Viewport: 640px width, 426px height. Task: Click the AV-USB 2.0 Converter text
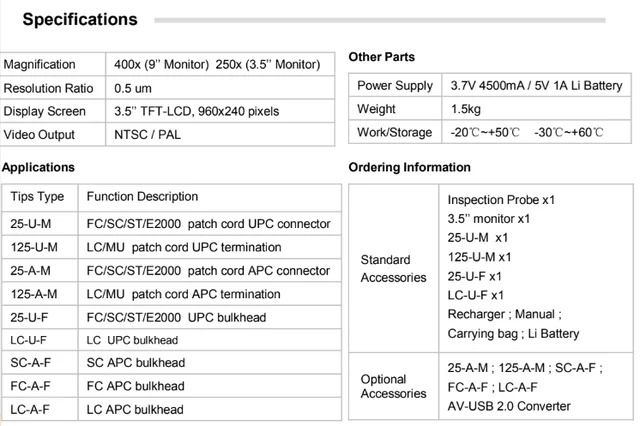(x=509, y=406)
